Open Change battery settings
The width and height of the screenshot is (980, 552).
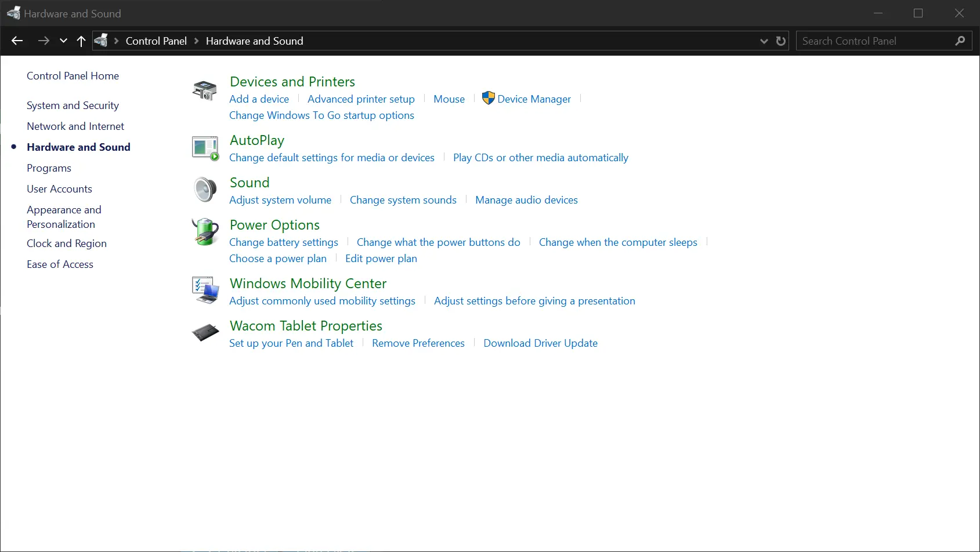(284, 242)
